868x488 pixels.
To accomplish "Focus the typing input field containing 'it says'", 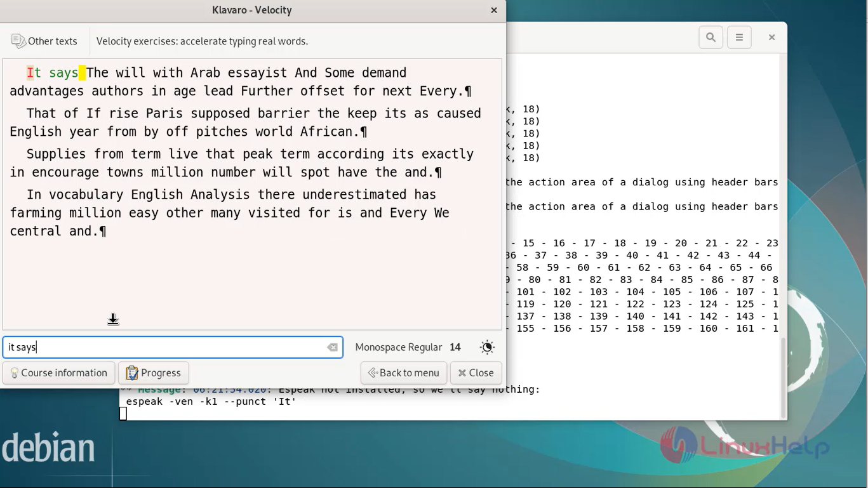I will [x=173, y=347].
